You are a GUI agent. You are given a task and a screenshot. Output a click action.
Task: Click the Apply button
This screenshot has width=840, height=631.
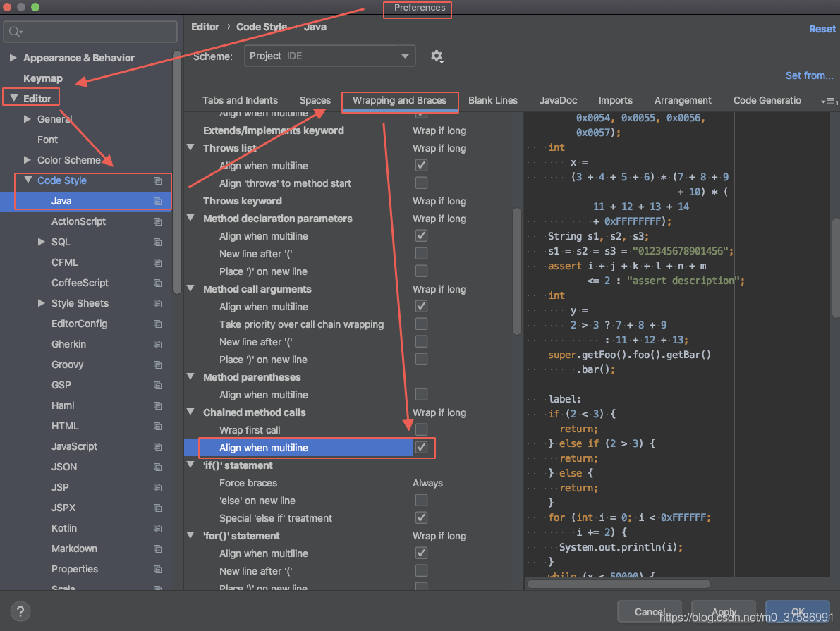click(x=724, y=612)
